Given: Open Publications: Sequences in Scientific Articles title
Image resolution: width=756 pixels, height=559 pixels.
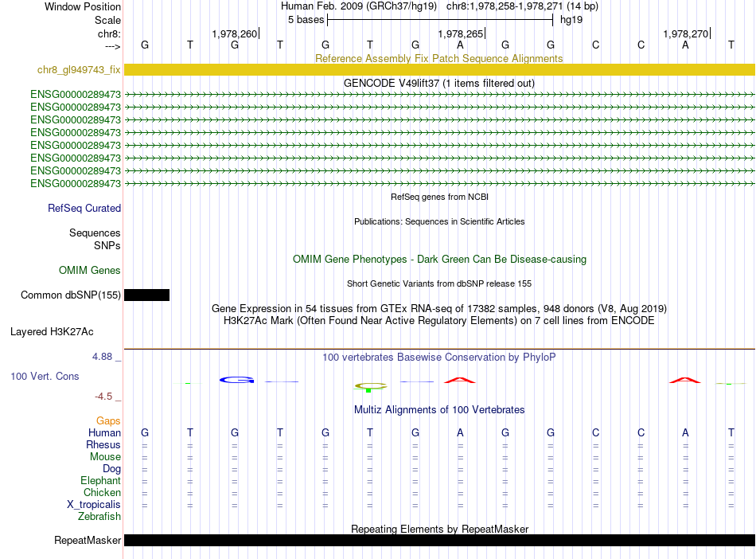Looking at the screenshot, I should 439,221.
